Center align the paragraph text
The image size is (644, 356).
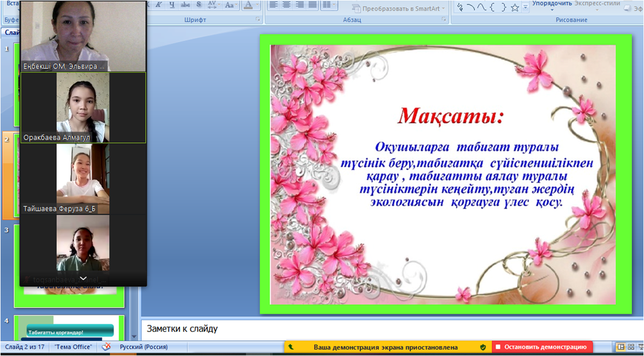point(286,5)
